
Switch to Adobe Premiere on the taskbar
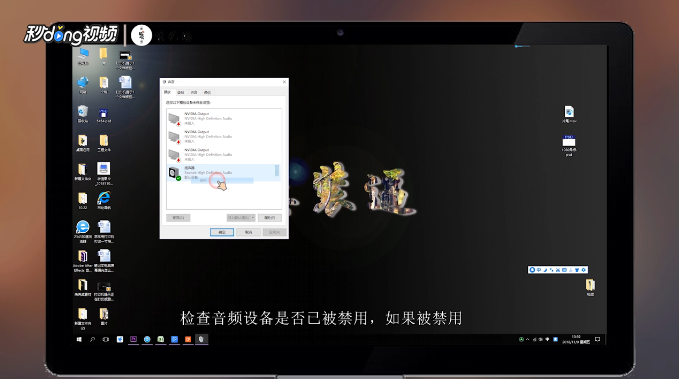(133, 340)
